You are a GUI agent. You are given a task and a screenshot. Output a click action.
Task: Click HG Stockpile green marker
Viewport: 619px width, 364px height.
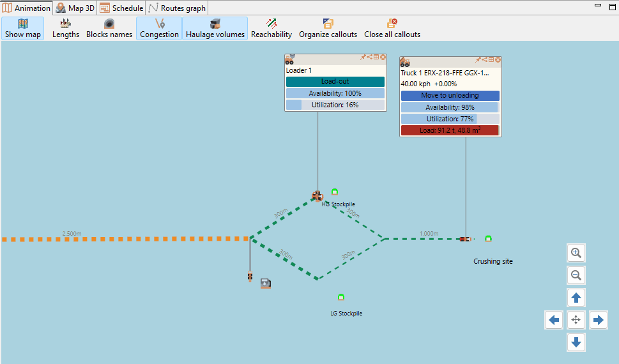point(335,192)
